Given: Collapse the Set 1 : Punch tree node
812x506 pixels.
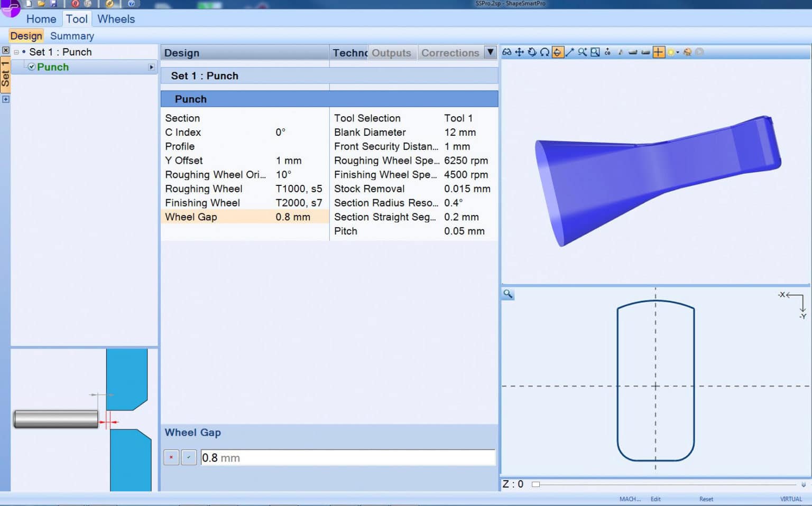Looking at the screenshot, I should (16, 52).
